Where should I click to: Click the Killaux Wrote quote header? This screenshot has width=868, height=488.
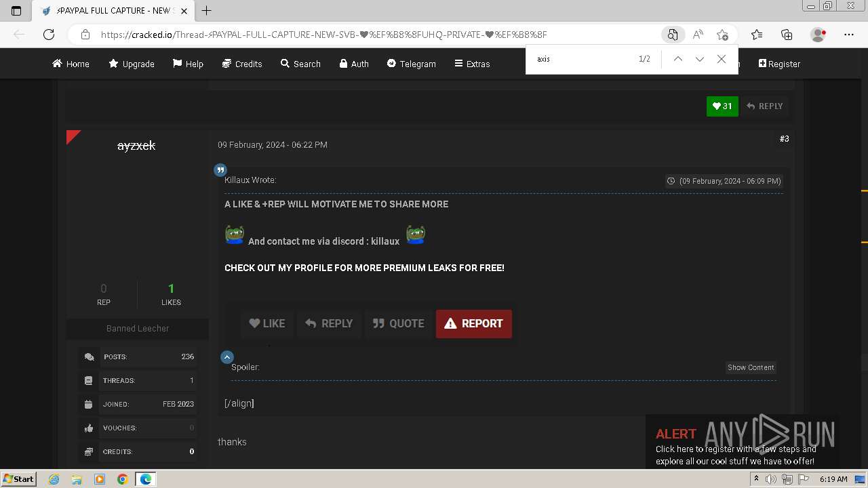[x=250, y=180]
